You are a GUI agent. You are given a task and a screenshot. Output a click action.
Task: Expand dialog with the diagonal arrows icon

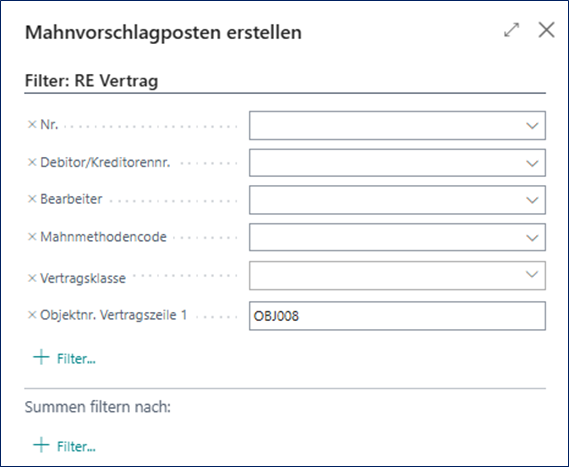tap(512, 30)
